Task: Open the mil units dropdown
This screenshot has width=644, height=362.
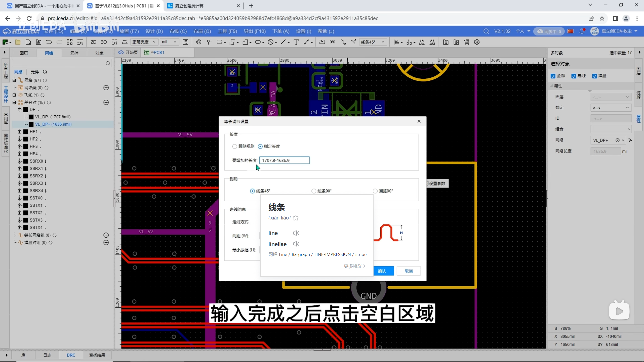Action: tap(169, 42)
